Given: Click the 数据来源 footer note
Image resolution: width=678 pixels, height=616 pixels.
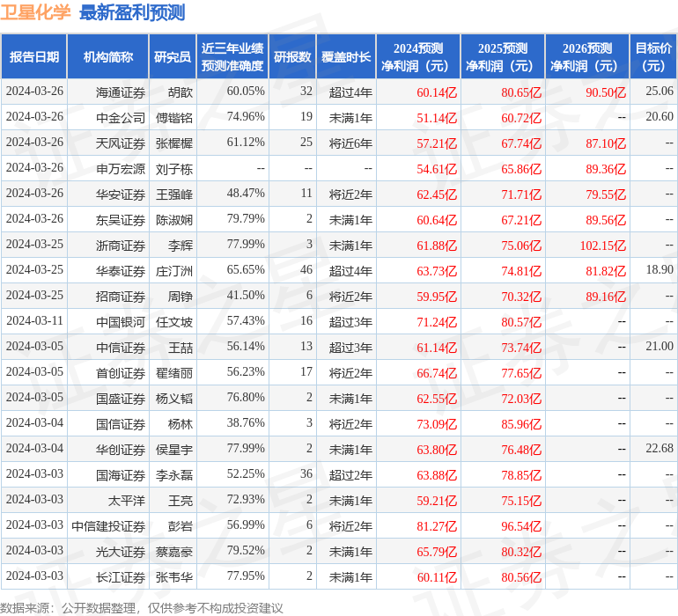Looking at the screenshot, I should tap(142, 608).
